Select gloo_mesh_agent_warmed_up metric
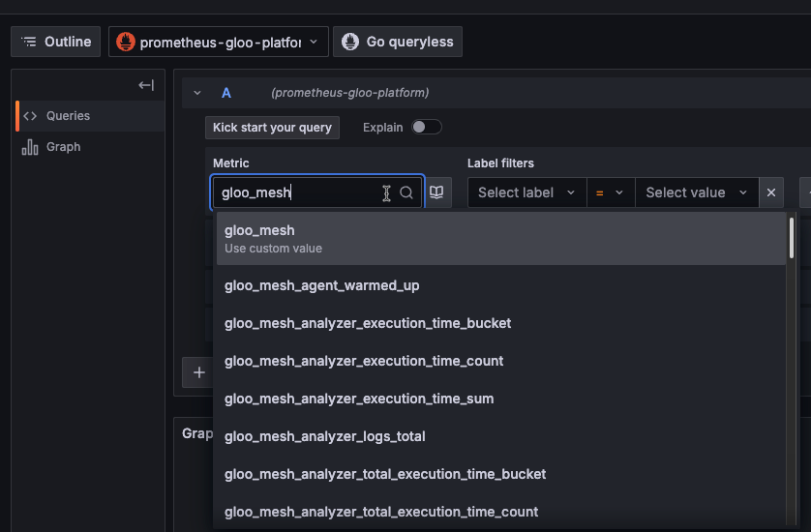The width and height of the screenshot is (811, 532). point(500,285)
